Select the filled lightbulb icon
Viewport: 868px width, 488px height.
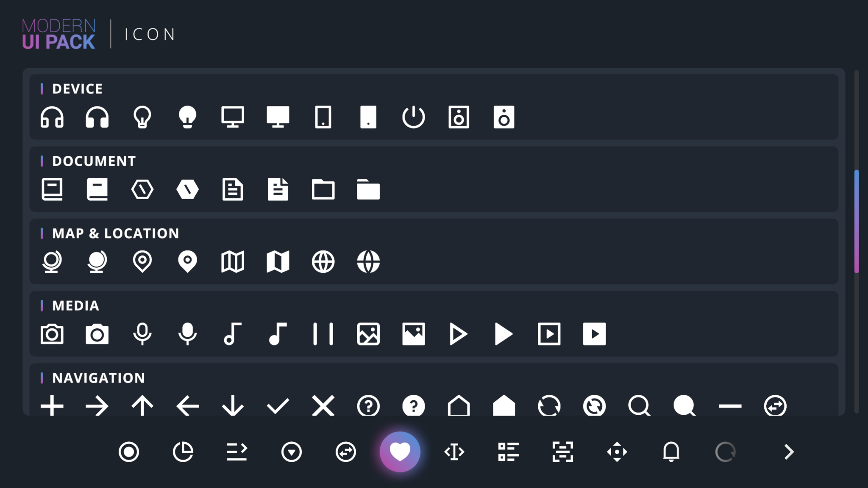(x=187, y=118)
